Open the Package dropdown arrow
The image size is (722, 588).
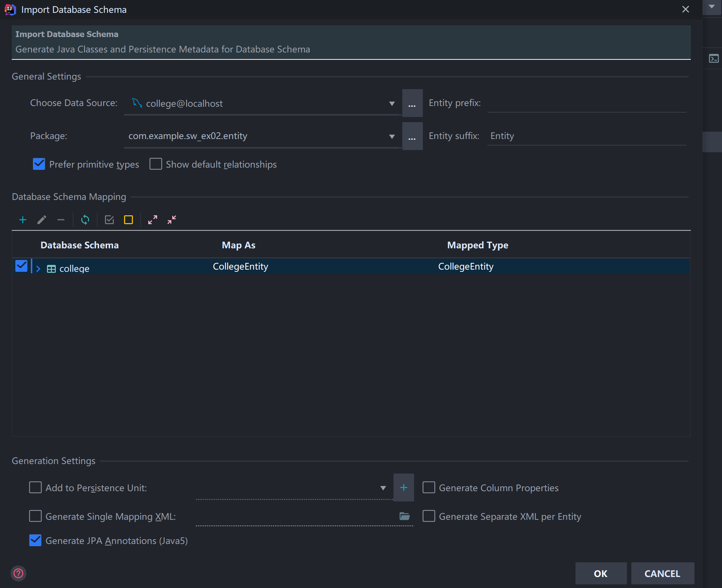tap(392, 137)
